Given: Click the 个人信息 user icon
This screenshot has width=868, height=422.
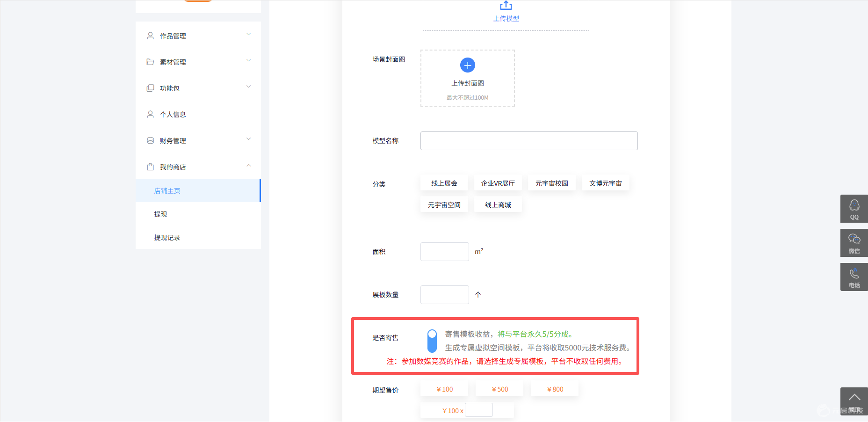Looking at the screenshot, I should [150, 114].
